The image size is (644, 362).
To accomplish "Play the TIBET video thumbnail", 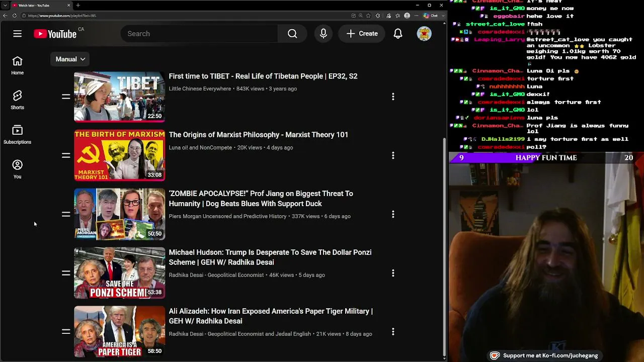I will pos(119,97).
